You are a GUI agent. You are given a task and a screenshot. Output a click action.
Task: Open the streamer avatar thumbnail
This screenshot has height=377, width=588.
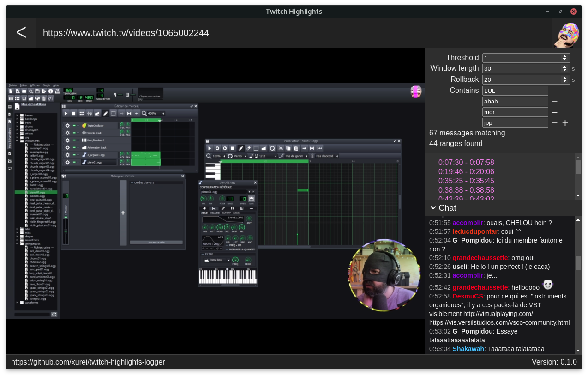coord(566,33)
